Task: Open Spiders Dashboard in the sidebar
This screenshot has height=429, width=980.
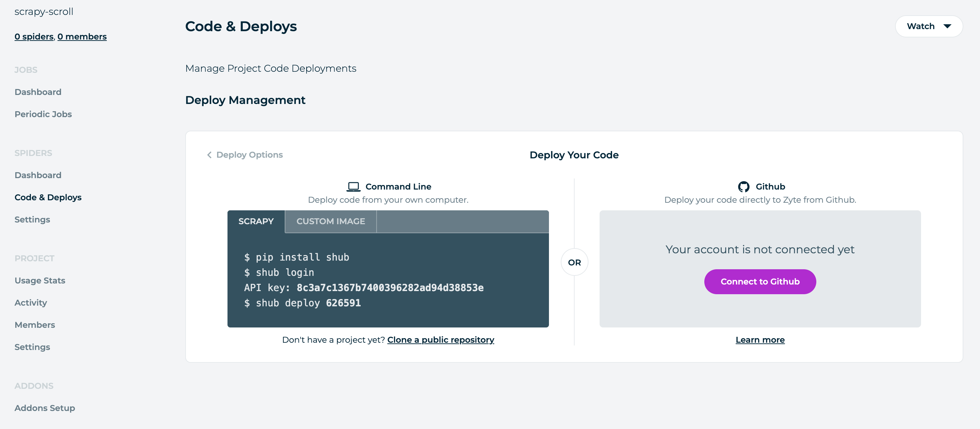Action: coord(38,175)
